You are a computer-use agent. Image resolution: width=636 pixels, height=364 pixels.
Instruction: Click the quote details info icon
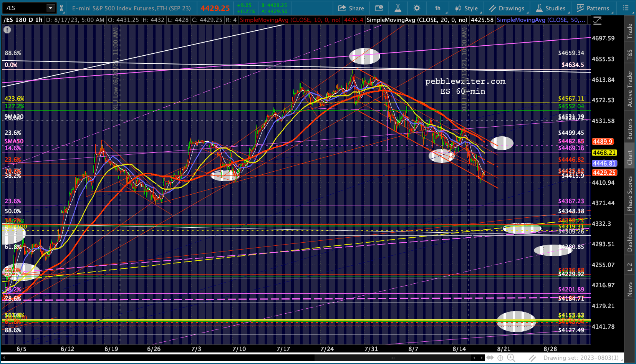pos(379,8)
